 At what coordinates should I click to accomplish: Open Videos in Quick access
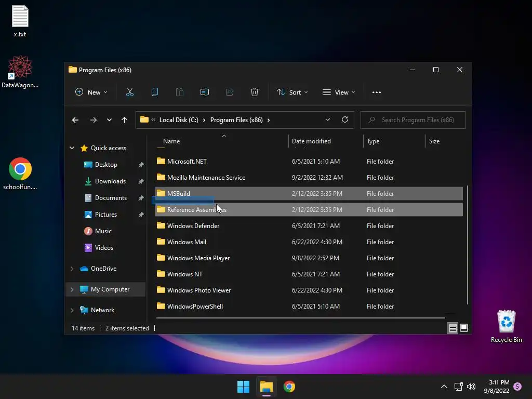[104, 248]
